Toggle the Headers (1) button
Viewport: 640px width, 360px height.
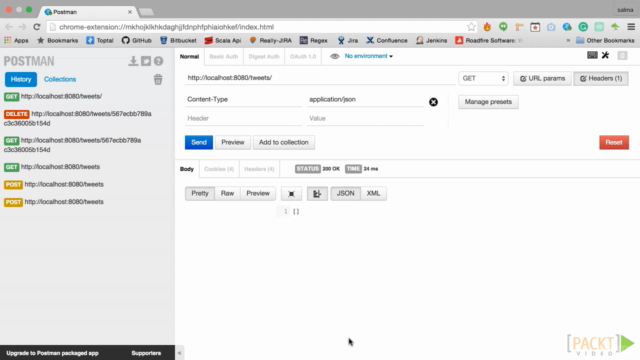pyautogui.click(x=601, y=78)
